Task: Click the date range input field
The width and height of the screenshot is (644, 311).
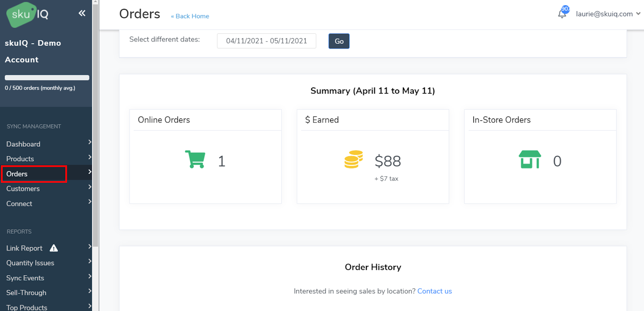Action: 266,41
